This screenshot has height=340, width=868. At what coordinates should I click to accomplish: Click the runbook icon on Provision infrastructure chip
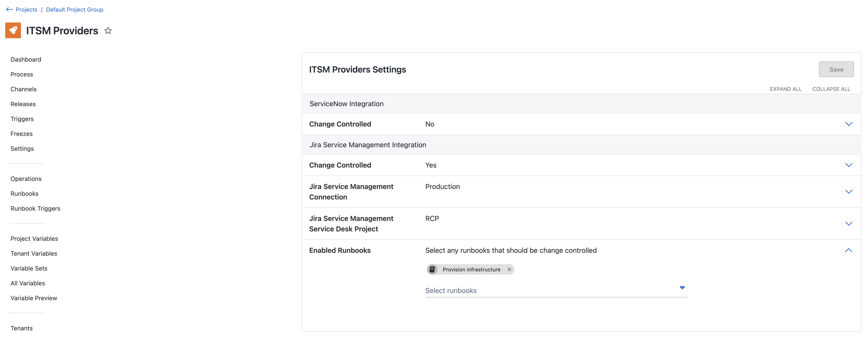tap(432, 269)
